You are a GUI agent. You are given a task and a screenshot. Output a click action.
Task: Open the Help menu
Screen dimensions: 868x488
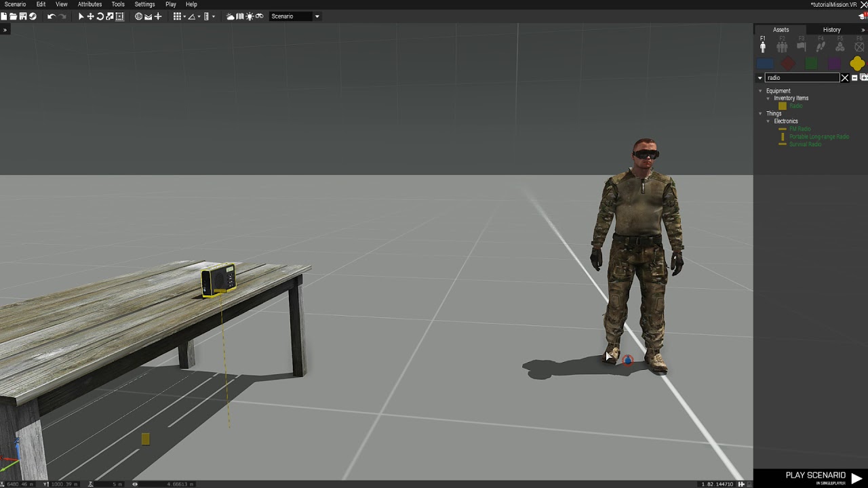191,4
